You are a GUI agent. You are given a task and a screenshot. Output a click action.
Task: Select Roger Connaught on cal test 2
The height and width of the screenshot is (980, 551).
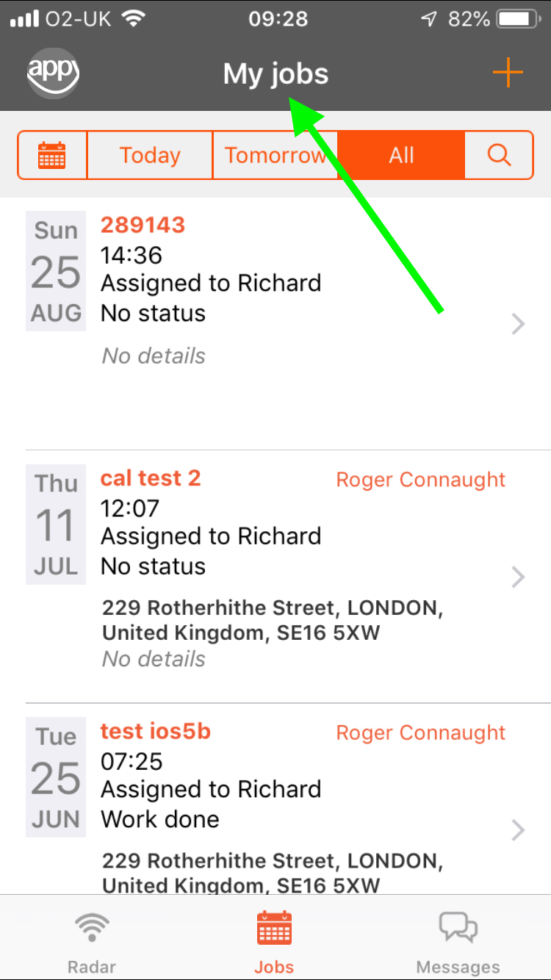click(x=421, y=480)
